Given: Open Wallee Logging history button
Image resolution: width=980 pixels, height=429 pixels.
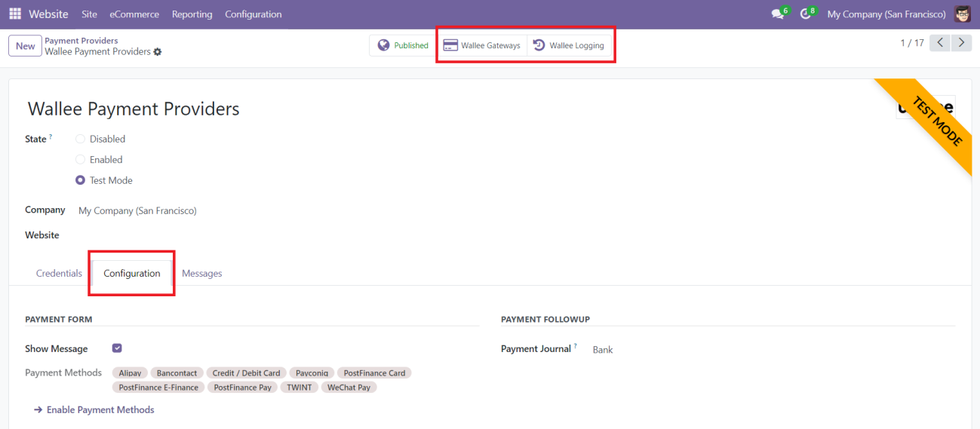Looking at the screenshot, I should pos(569,45).
